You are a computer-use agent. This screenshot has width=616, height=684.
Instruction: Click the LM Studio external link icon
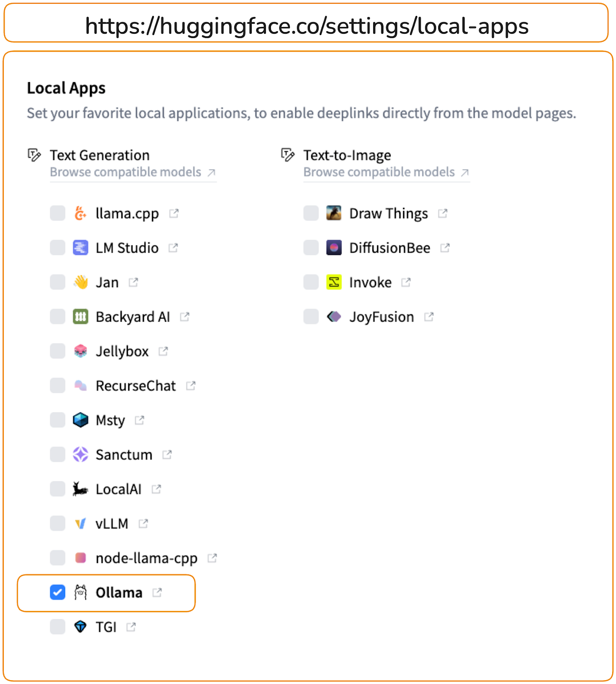click(x=173, y=248)
